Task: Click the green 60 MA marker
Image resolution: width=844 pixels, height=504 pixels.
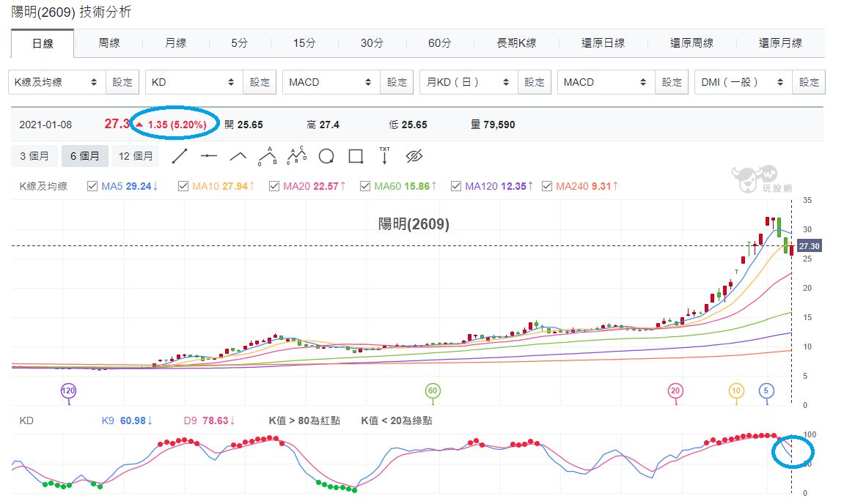Action: click(433, 391)
